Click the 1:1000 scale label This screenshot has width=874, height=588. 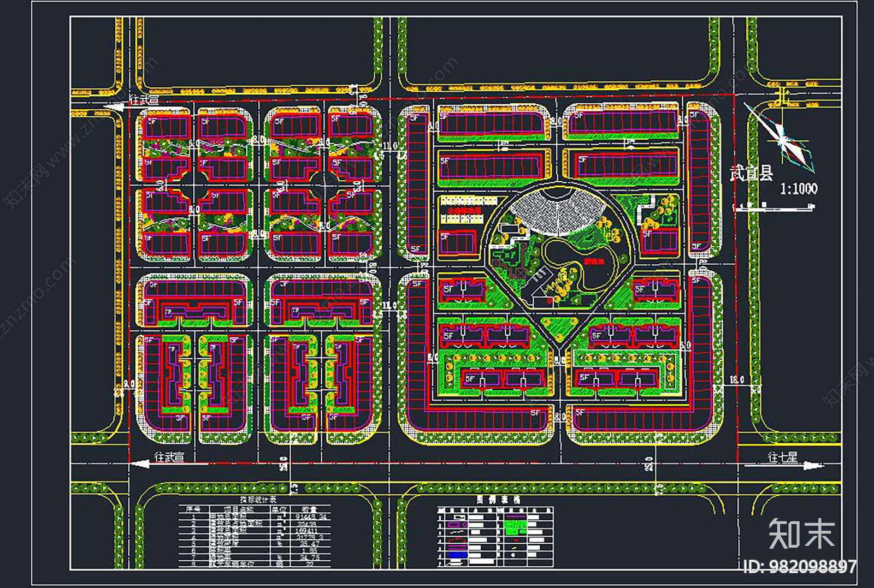point(799,189)
